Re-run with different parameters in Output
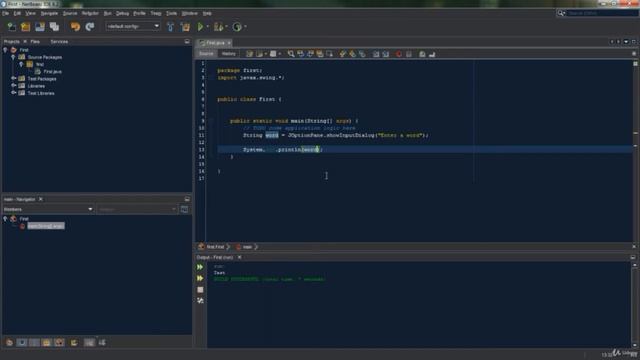 (x=200, y=278)
